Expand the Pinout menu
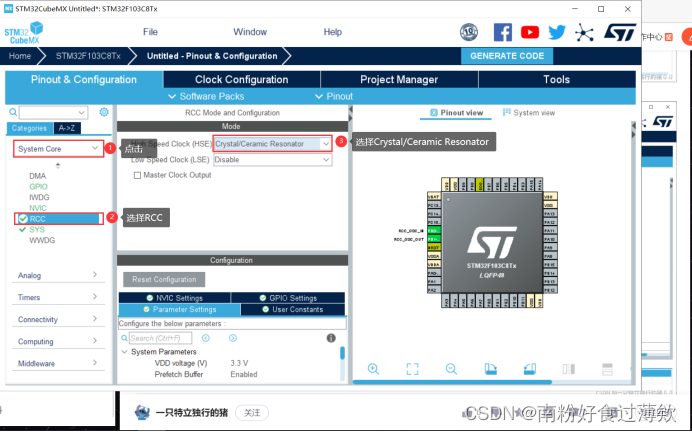The image size is (692, 432). 334,97
